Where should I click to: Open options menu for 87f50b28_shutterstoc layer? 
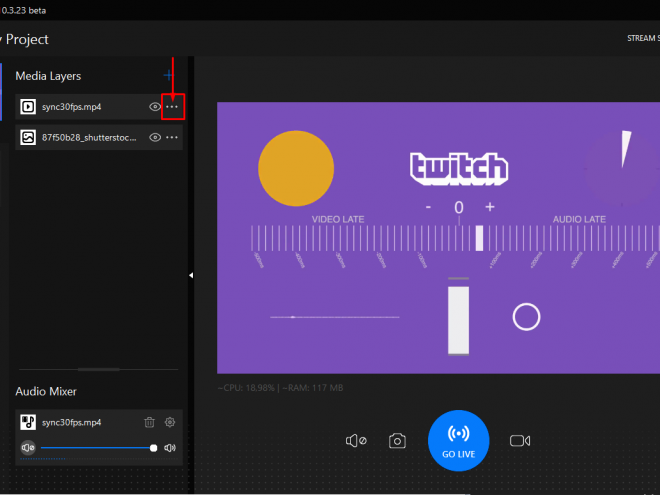pos(172,138)
